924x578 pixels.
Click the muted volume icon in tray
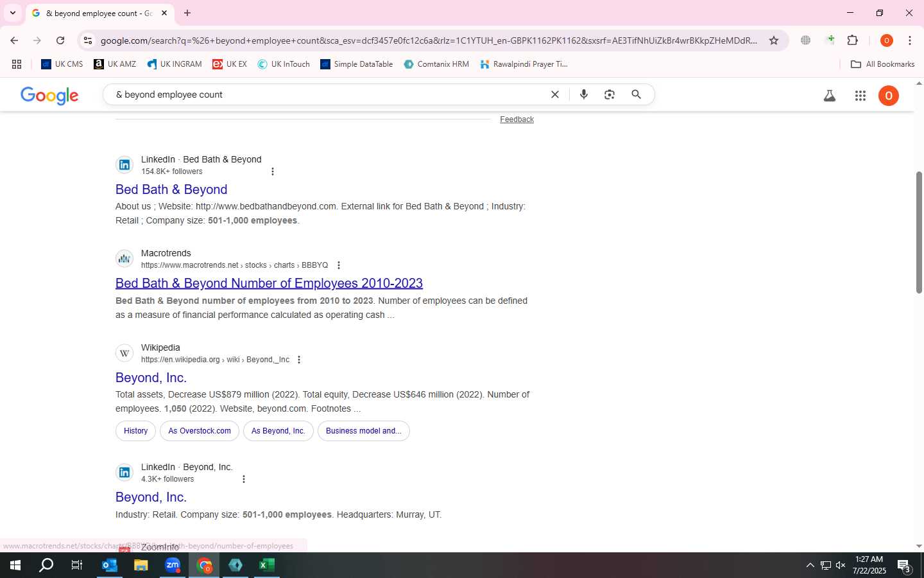(841, 565)
